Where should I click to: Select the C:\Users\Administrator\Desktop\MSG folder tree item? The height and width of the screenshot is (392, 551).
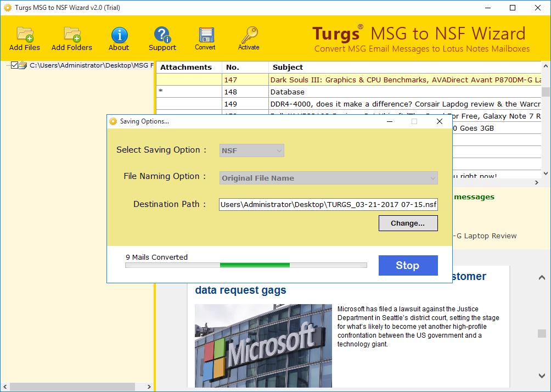(x=91, y=65)
